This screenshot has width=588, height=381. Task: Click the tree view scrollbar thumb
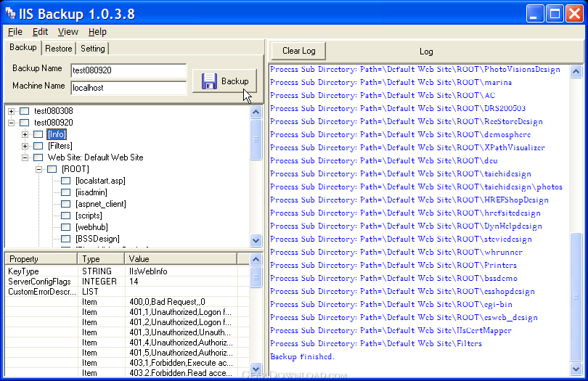point(256,139)
